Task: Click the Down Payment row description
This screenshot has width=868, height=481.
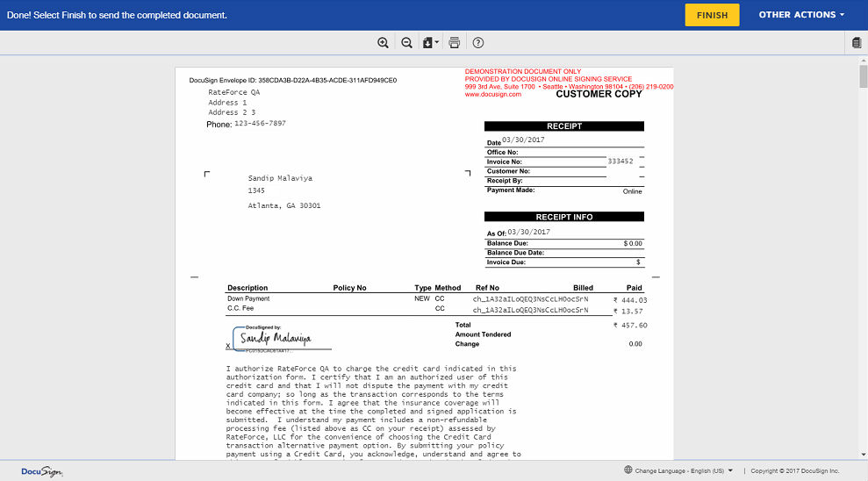Action: coord(248,298)
